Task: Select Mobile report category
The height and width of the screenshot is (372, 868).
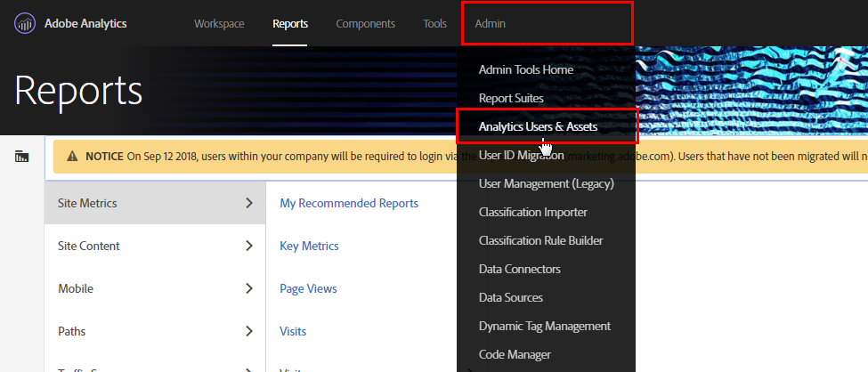Action: 155,288
